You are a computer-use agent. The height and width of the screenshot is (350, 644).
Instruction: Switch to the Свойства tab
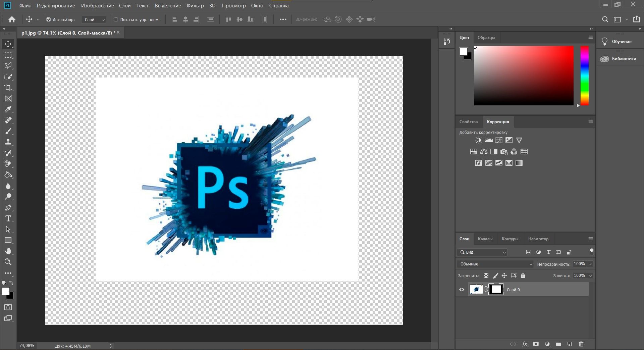469,122
